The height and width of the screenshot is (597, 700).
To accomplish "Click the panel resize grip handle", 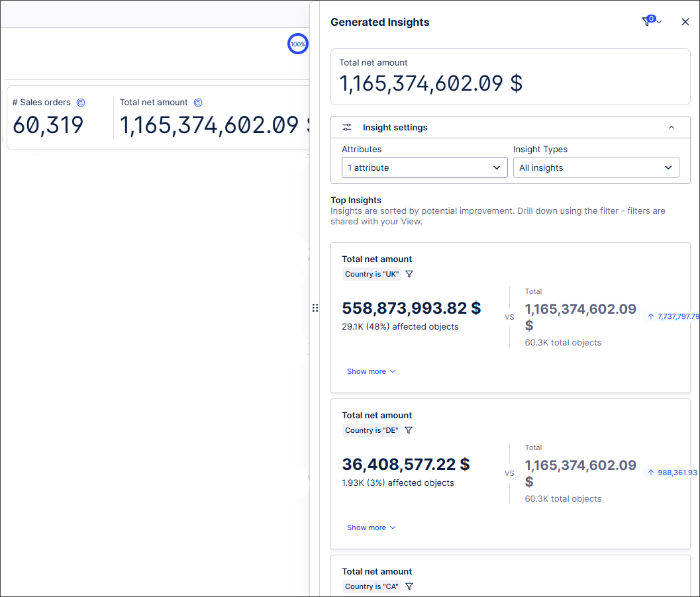I will [x=315, y=308].
